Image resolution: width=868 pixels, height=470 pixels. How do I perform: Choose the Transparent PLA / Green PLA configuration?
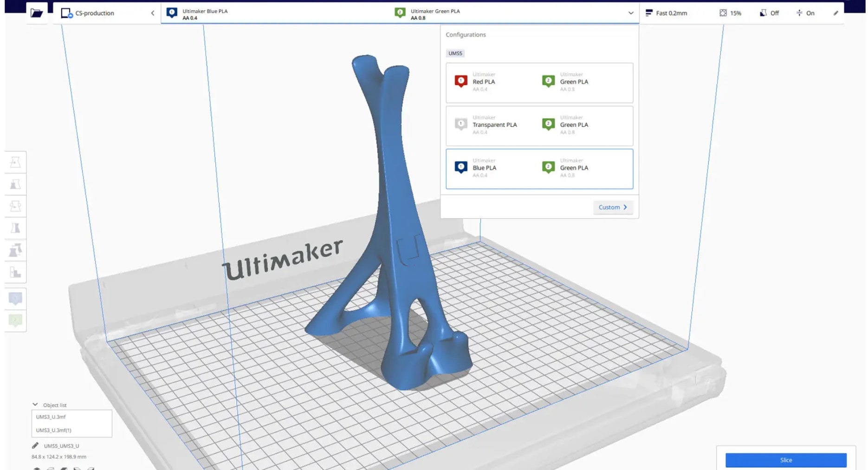pos(539,126)
